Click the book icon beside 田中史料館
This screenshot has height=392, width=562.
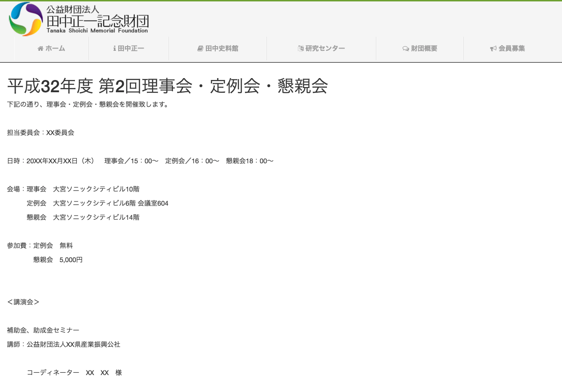point(200,48)
